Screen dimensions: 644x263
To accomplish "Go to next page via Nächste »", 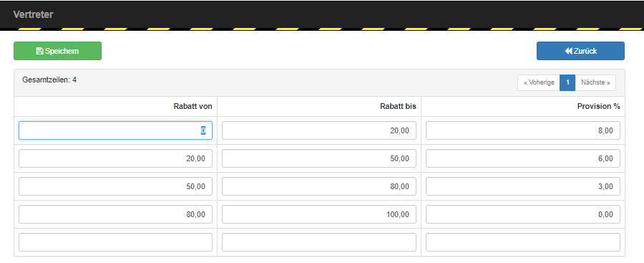I will tap(595, 82).
